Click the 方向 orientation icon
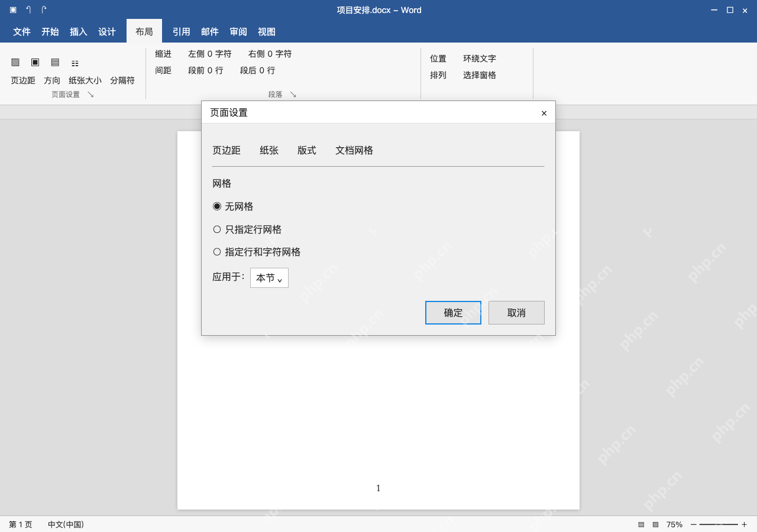Viewport: 757px width, 532px height. [x=35, y=62]
